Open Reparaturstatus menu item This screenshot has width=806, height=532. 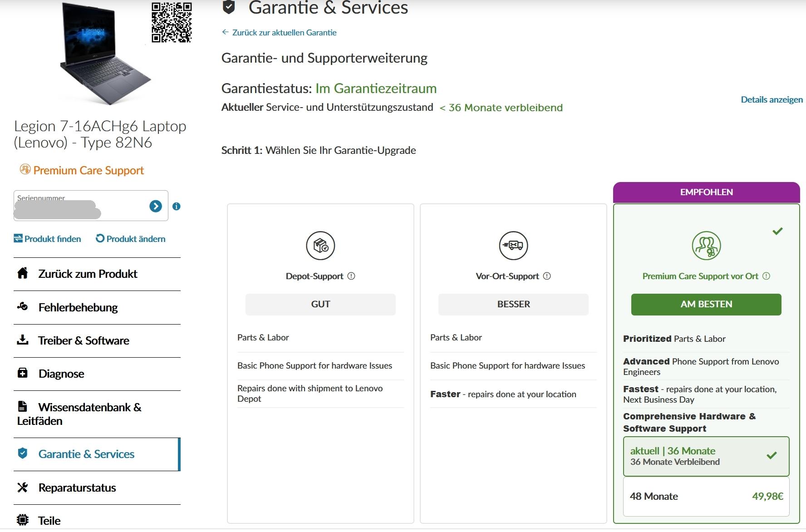(97, 488)
